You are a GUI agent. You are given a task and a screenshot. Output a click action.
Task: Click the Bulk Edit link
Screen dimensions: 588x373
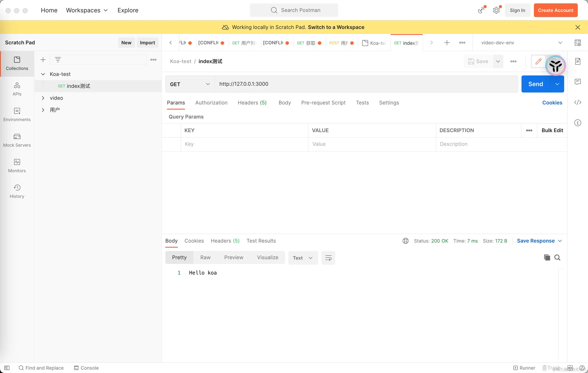click(552, 130)
